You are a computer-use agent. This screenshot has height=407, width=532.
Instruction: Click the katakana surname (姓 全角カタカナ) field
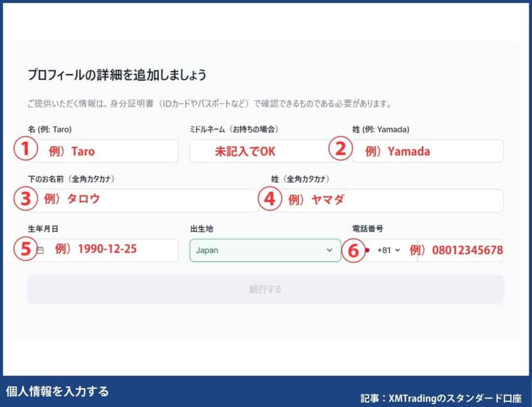[387, 200]
